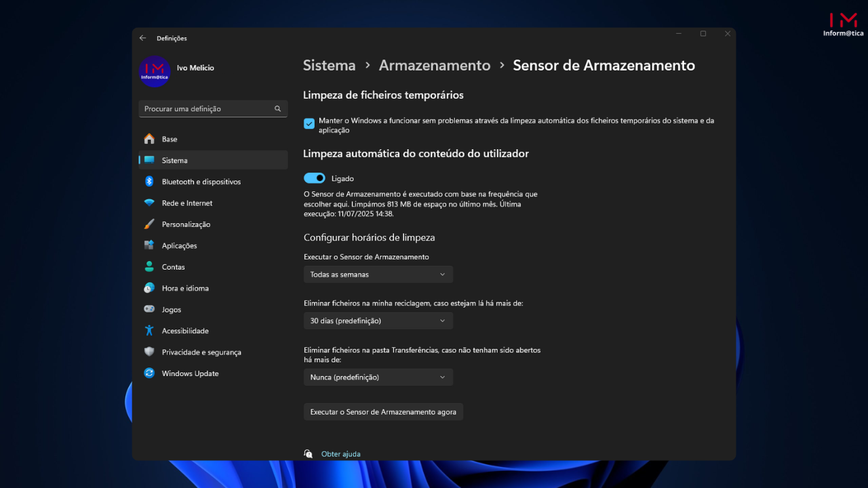Viewport: 868px width, 488px height.
Task: Click Executar o Sensor de Armazenamento agora
Action: [x=383, y=411]
